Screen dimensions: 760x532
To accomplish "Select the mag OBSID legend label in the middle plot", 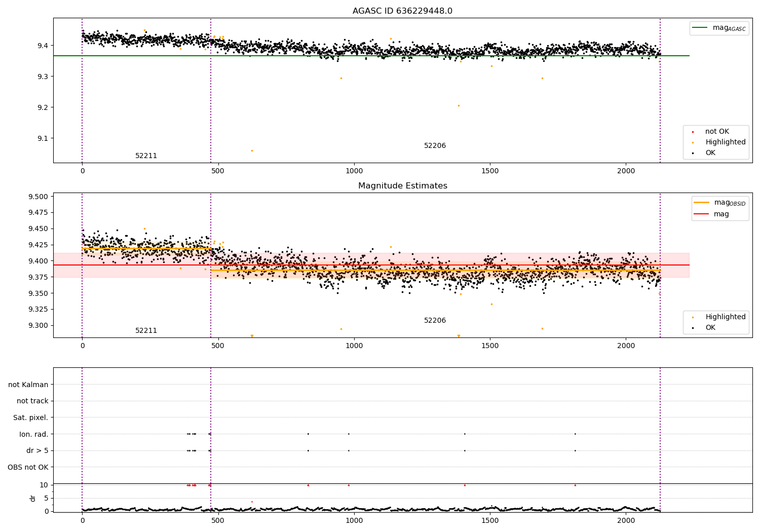I will click(730, 203).
